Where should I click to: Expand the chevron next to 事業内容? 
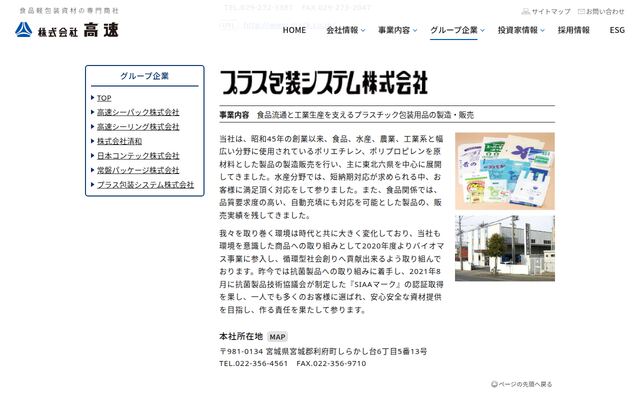coord(415,31)
